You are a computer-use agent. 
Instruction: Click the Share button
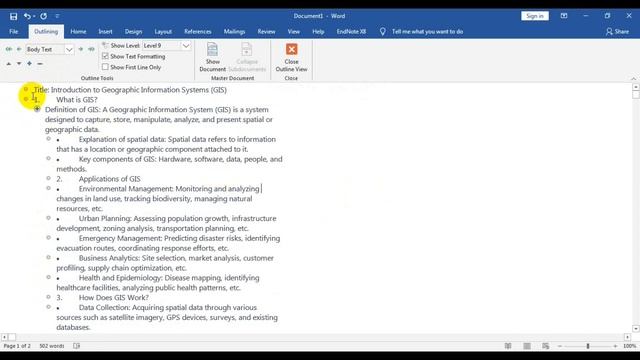pyautogui.click(x=617, y=31)
